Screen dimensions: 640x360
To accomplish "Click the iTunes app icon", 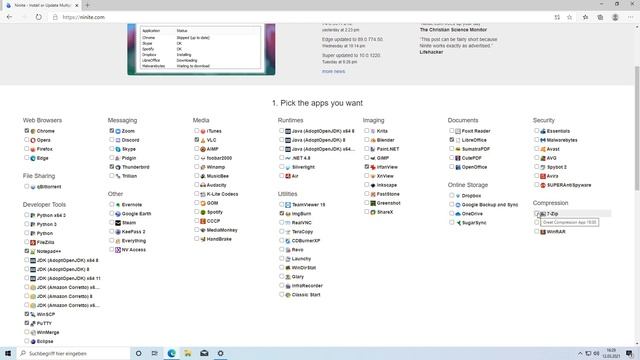I will (x=203, y=131).
